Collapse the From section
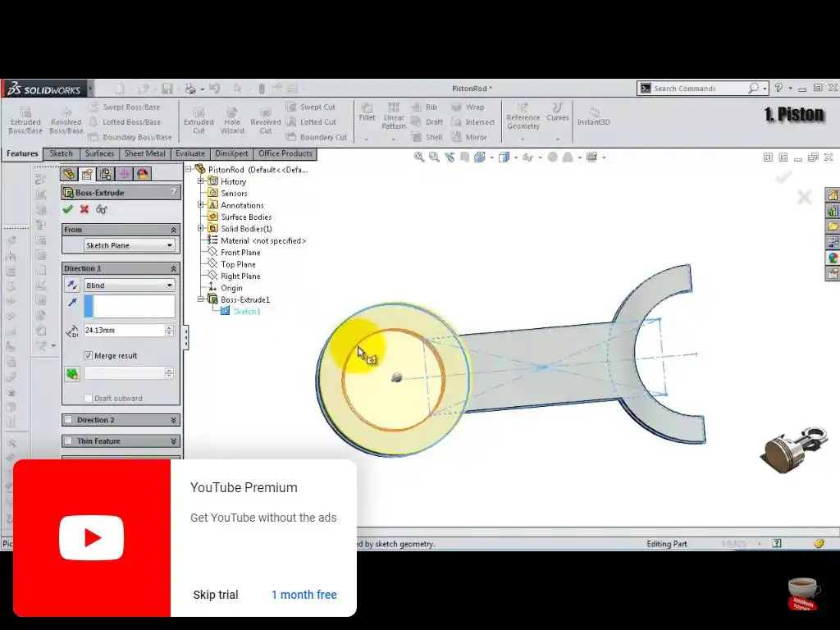Viewport: 840px width, 630px height. [x=174, y=230]
